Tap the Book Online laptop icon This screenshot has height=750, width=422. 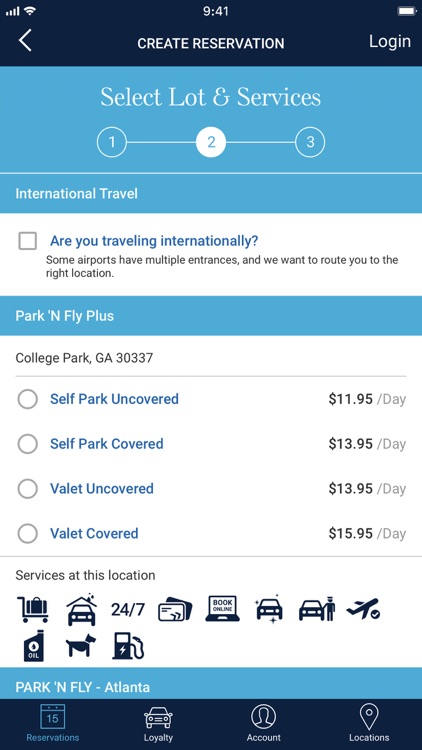[222, 608]
